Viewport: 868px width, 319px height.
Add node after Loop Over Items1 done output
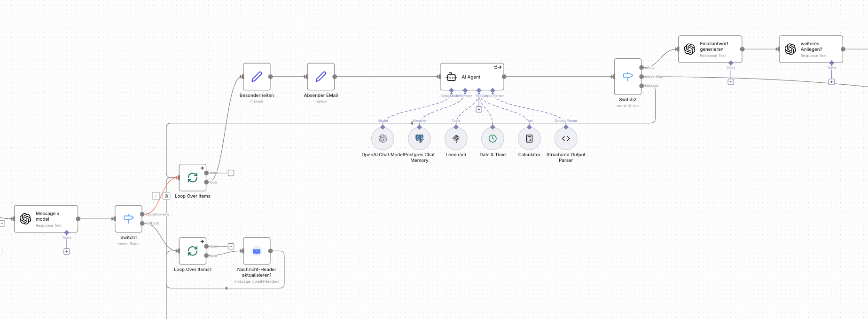231,246
